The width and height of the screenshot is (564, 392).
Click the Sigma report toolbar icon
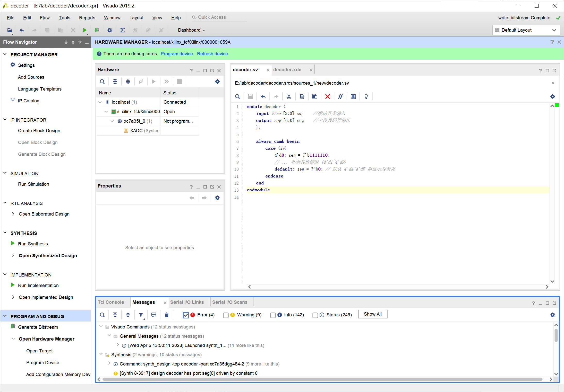coord(122,30)
